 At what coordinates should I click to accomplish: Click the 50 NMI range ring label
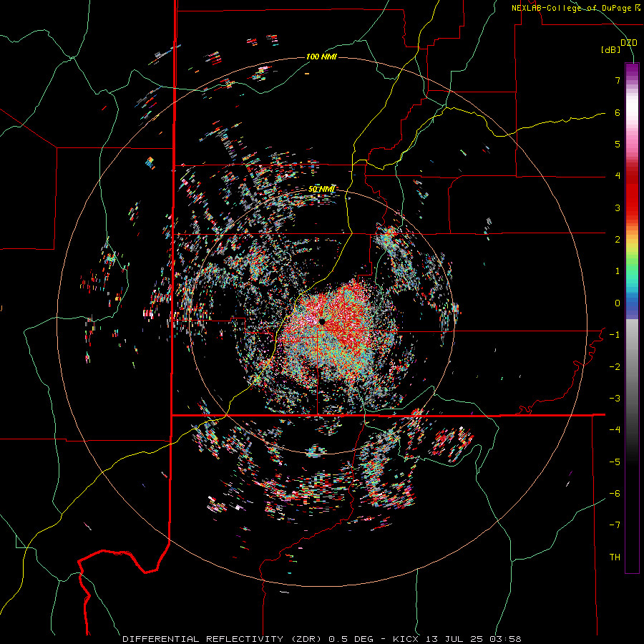321,189
